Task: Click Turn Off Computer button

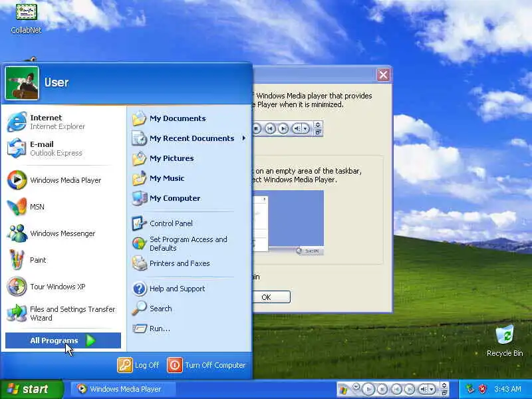Action: coord(206,365)
